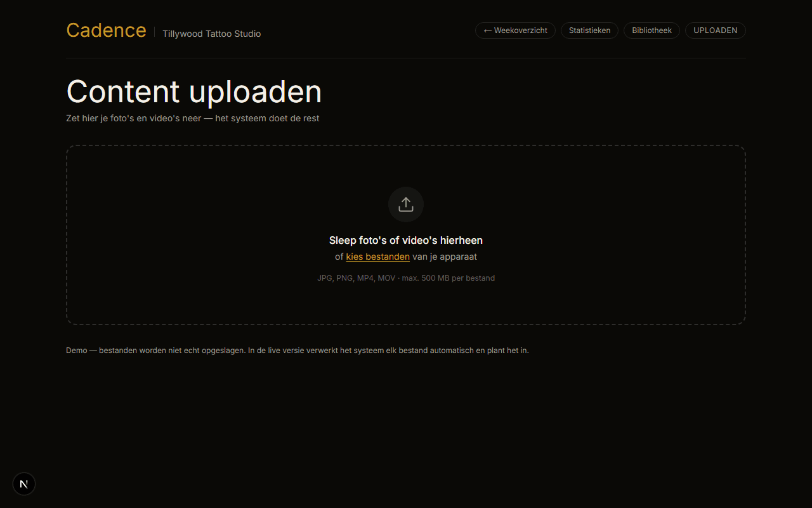Go back to Weekoverzicht
This screenshot has height=508, width=812.
[515, 30]
